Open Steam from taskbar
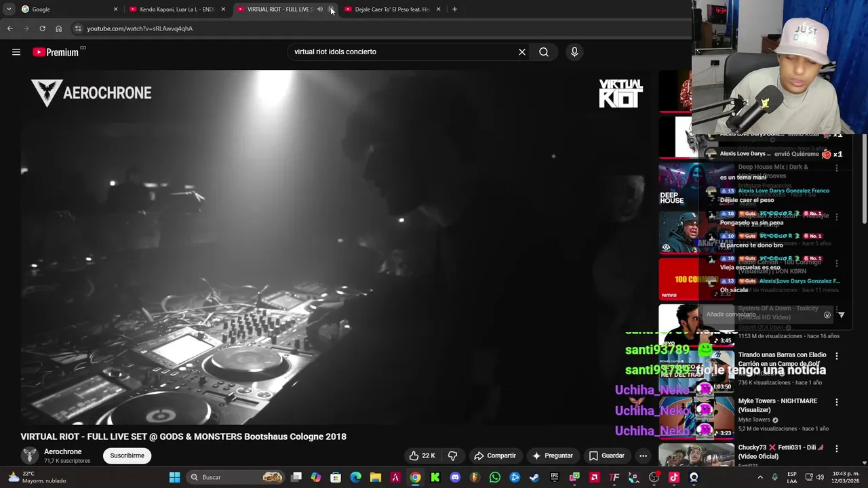The width and height of the screenshot is (868, 488). pyautogui.click(x=534, y=477)
